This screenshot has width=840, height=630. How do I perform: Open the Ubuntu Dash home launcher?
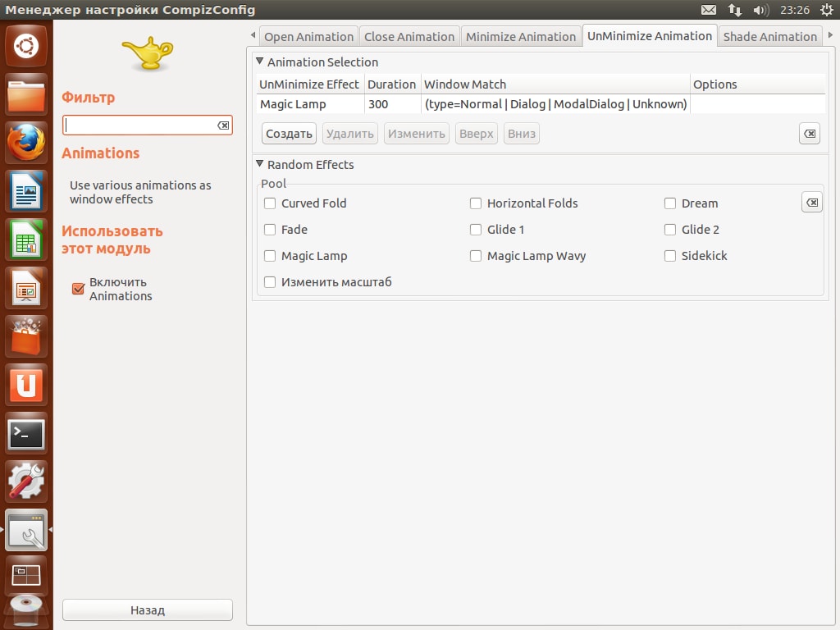(x=25, y=46)
